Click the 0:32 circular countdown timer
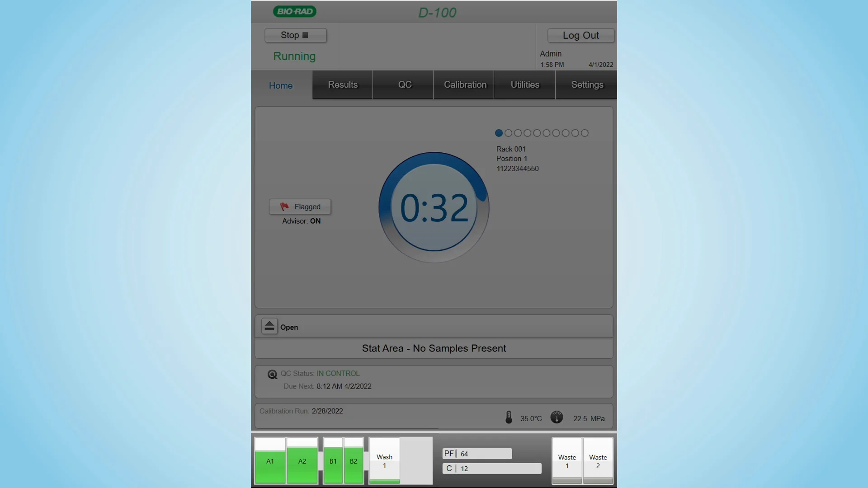Screen dimensions: 868x488 (434, 207)
